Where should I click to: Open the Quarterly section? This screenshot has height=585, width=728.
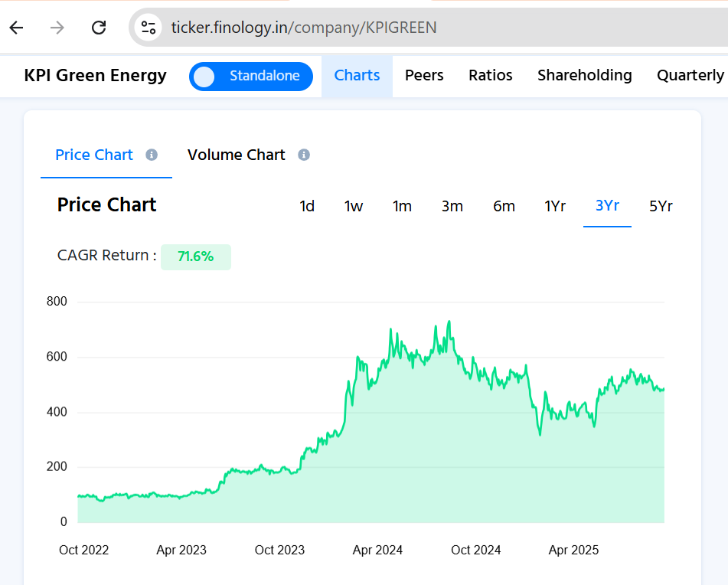pos(690,75)
